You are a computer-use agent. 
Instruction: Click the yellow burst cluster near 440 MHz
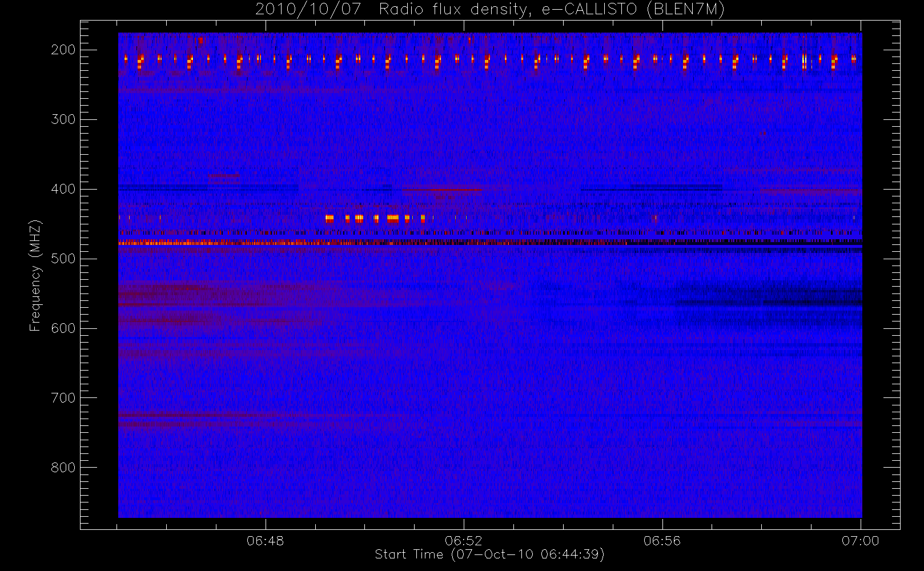click(375, 218)
